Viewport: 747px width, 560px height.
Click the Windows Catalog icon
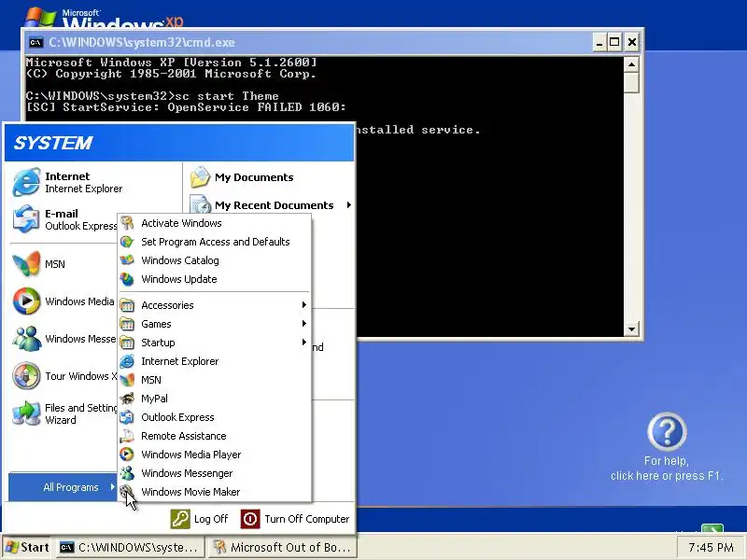tap(127, 260)
